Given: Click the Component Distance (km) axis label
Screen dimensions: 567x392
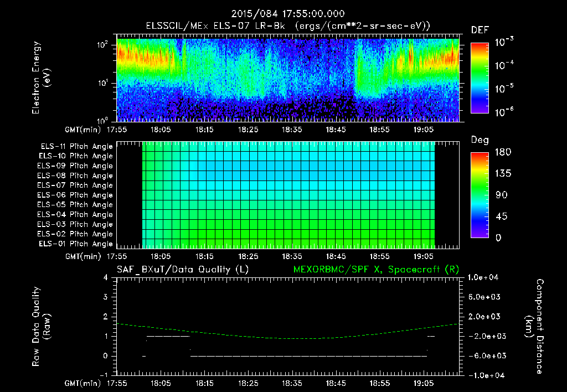Looking at the screenshot, I should tap(534, 327).
